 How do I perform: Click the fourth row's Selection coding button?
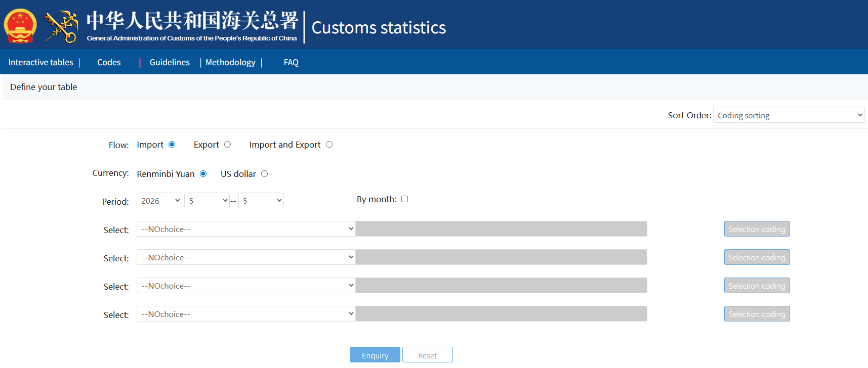tap(757, 314)
